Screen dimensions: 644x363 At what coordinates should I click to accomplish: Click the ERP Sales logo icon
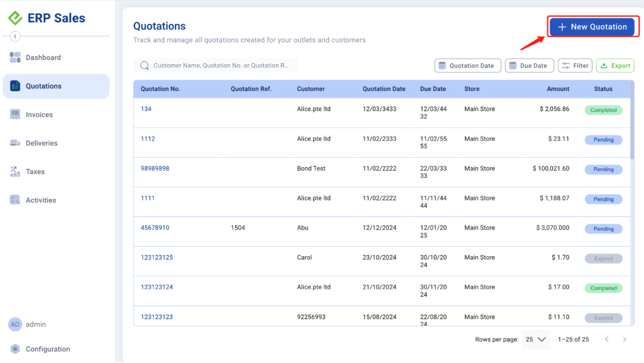pyautogui.click(x=15, y=18)
